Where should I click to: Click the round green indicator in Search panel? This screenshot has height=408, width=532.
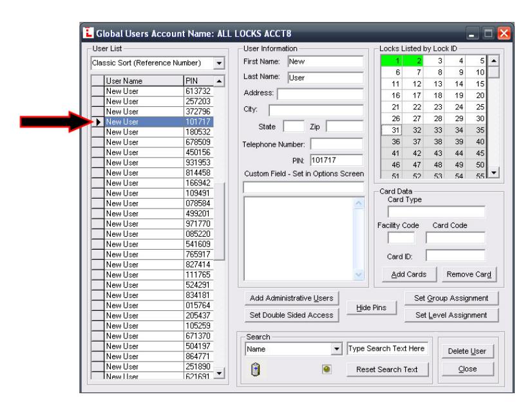(x=327, y=369)
